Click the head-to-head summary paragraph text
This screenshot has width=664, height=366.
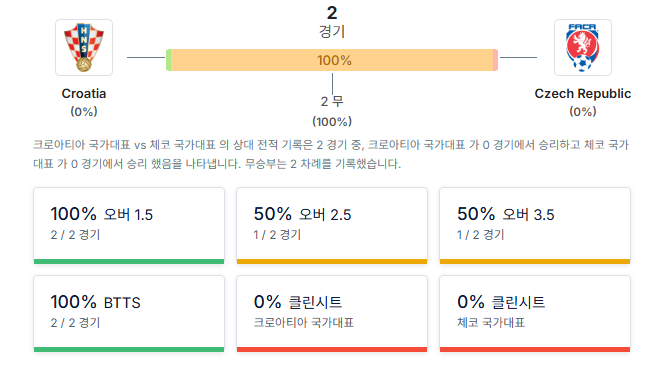click(331, 154)
